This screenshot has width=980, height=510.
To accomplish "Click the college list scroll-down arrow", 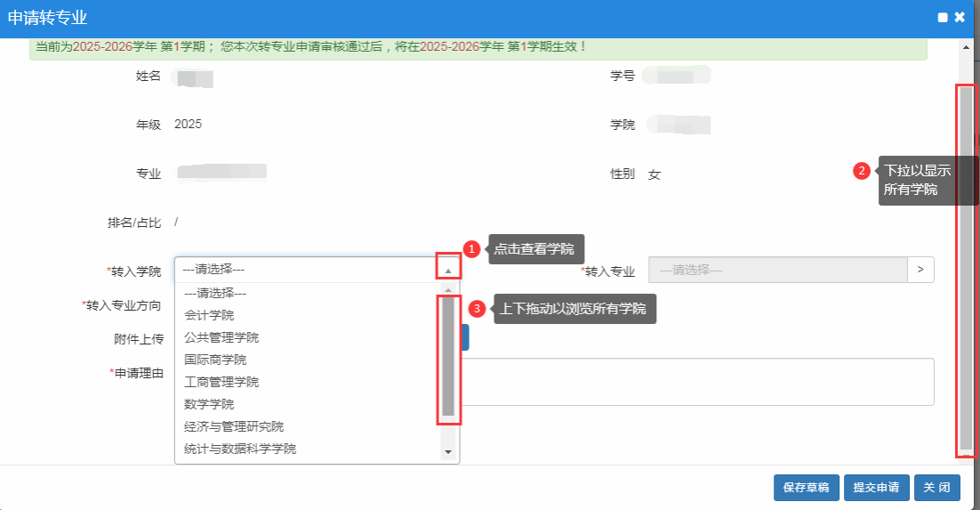I will [448, 453].
